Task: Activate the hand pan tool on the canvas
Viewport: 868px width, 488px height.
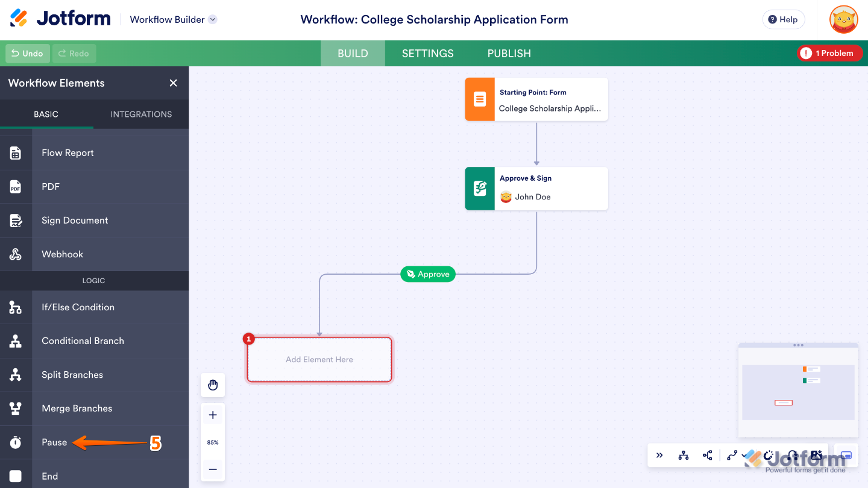Action: coord(213,385)
